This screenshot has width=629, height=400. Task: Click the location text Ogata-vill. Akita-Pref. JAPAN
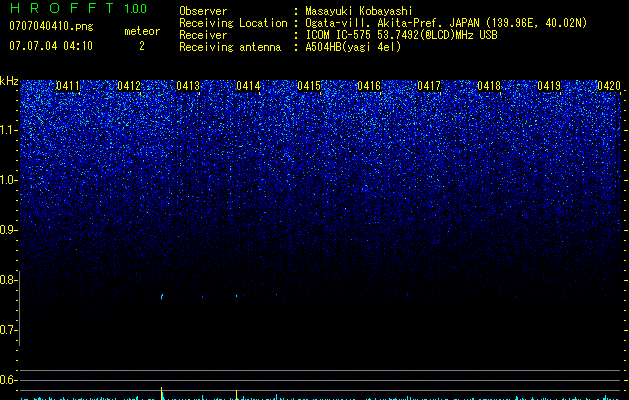pyautogui.click(x=392, y=23)
